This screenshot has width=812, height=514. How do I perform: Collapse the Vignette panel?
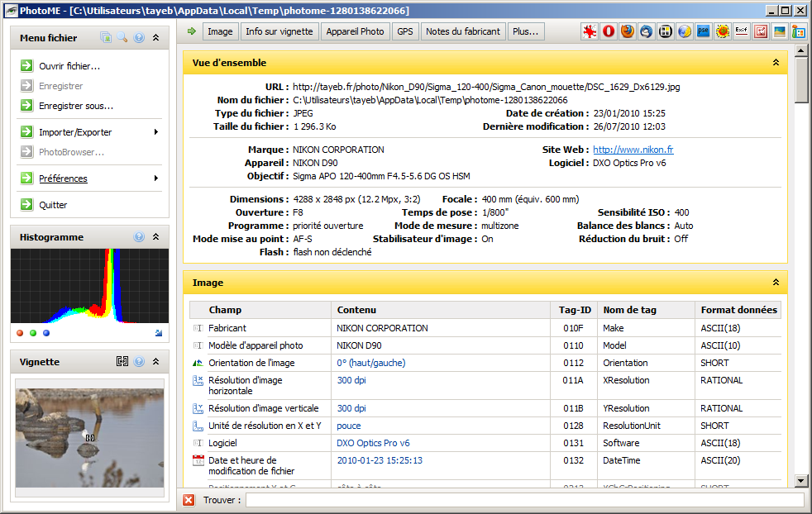tap(156, 362)
